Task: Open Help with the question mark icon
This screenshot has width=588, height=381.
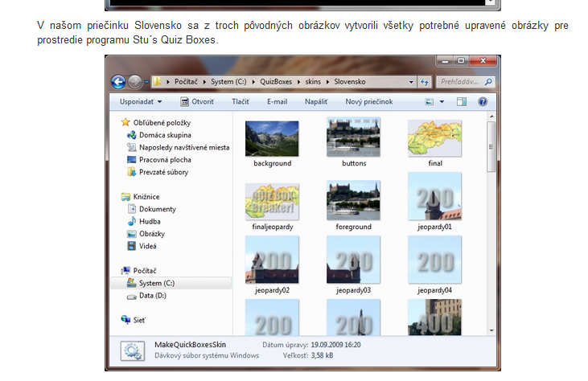Action: [x=483, y=101]
